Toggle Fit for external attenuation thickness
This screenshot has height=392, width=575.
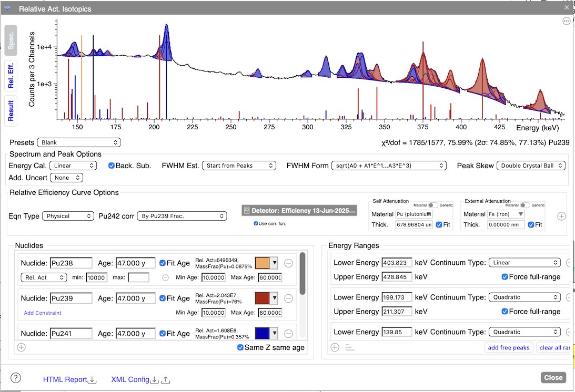click(531, 224)
